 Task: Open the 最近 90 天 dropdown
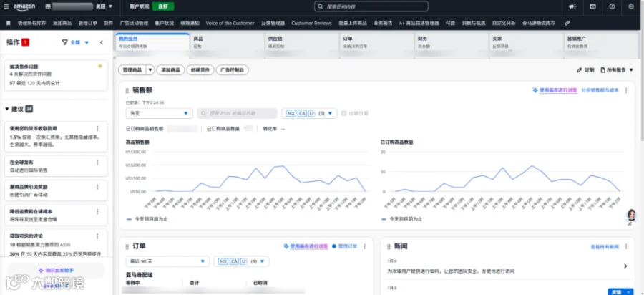pos(167,261)
